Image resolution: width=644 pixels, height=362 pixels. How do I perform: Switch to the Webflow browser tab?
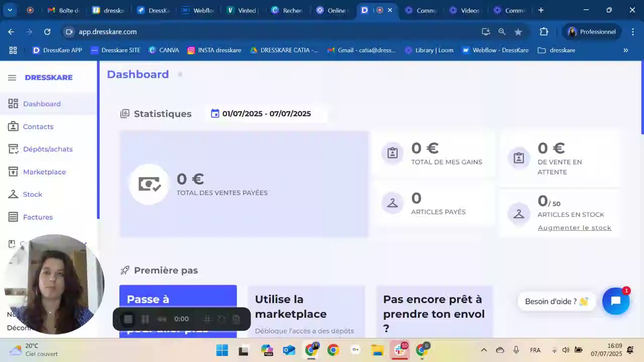[x=198, y=10]
